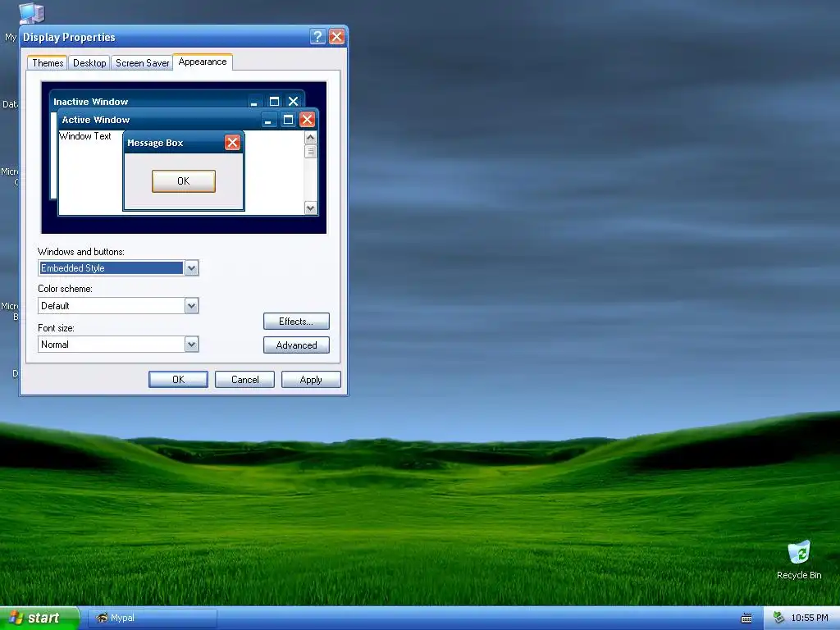Apply the display settings
Image resolution: width=840 pixels, height=630 pixels.
[311, 379]
